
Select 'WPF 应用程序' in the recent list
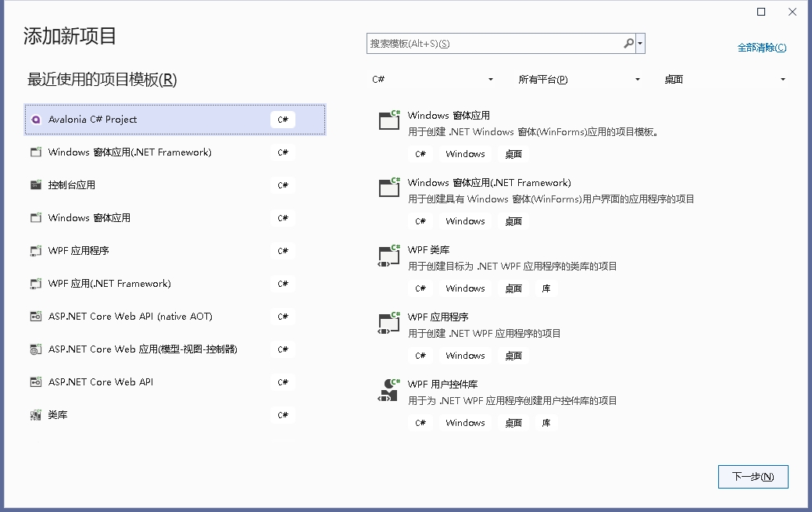point(175,251)
